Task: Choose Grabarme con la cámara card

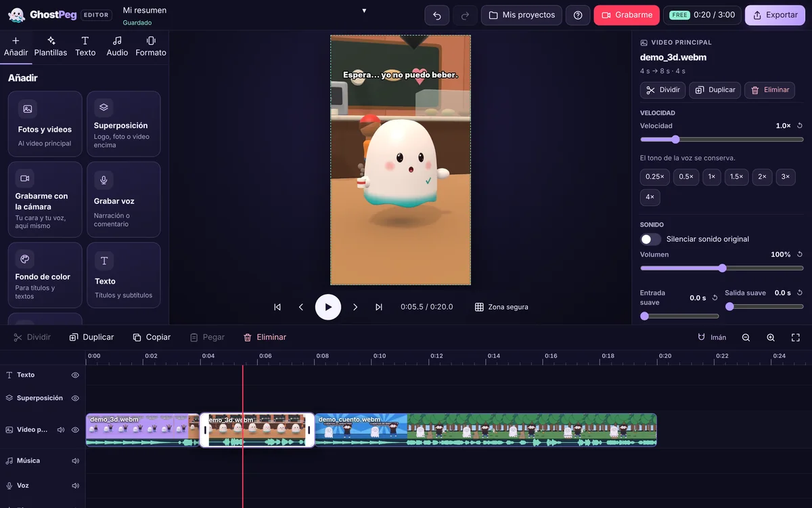Action: point(45,199)
